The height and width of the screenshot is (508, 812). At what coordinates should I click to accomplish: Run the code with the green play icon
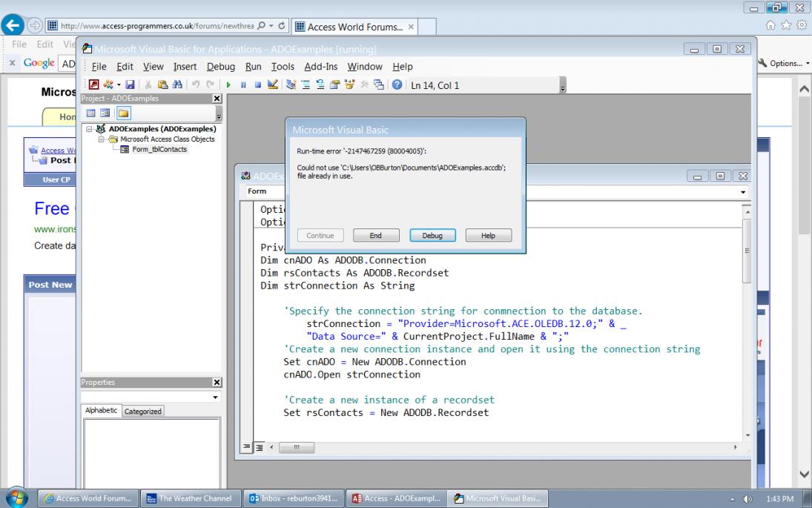pos(228,85)
